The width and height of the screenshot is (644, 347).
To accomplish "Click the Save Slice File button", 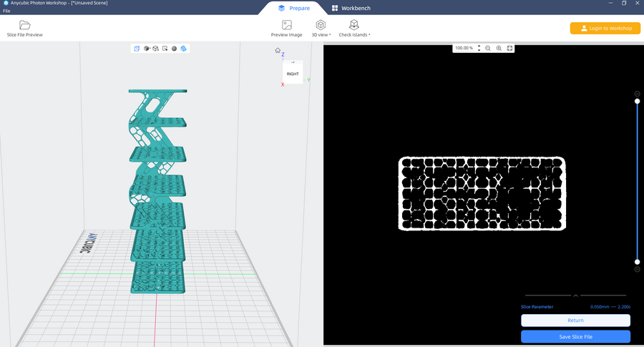I will (575, 336).
